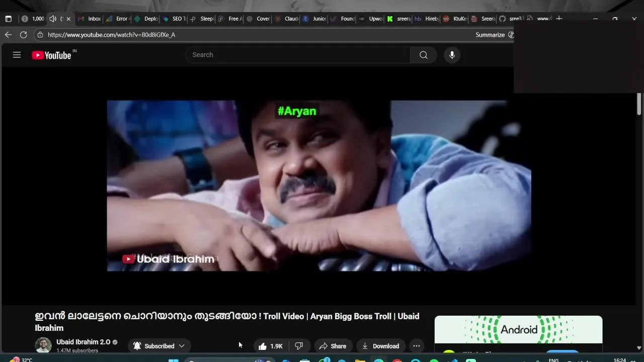Click the search magnifier button

424,55
